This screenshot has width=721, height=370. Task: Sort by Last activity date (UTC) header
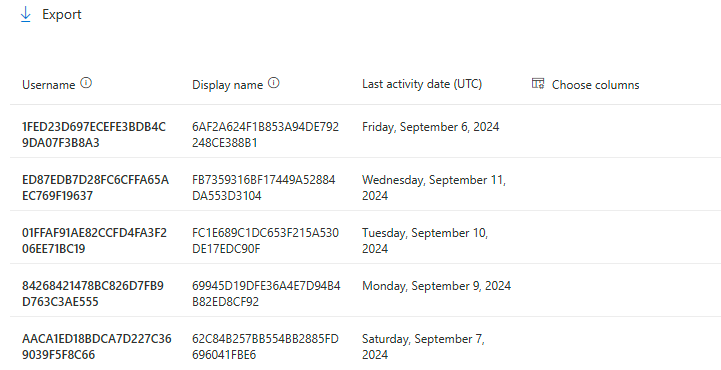tap(422, 84)
